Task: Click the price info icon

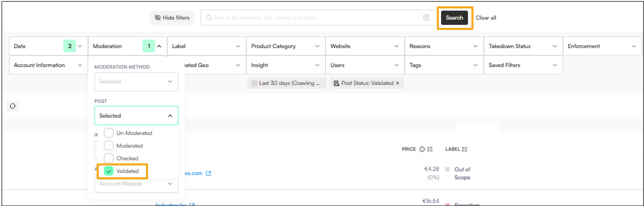Action: (422, 149)
